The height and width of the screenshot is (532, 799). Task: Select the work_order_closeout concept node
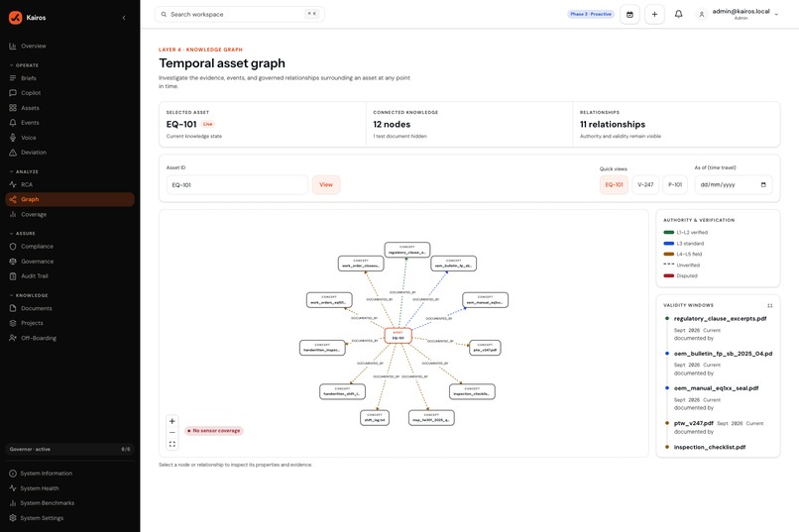click(x=361, y=264)
